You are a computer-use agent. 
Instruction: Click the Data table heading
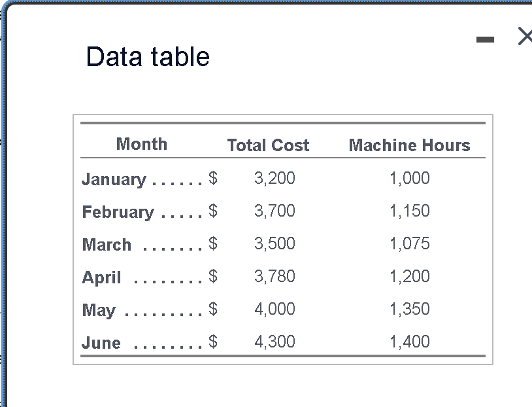[148, 57]
